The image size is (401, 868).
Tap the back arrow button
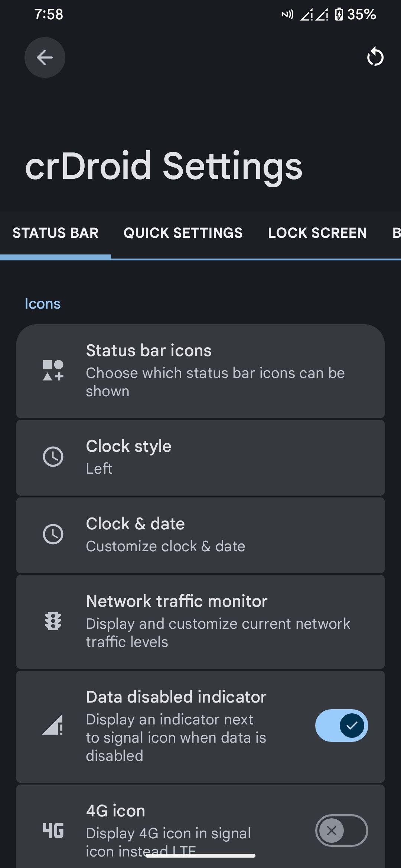pos(45,57)
